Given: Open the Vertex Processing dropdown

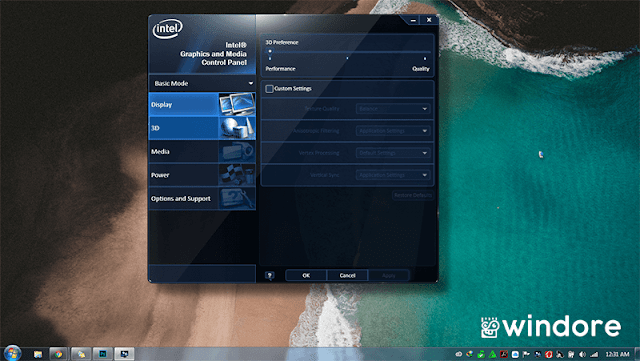Looking at the screenshot, I should 393,153.
